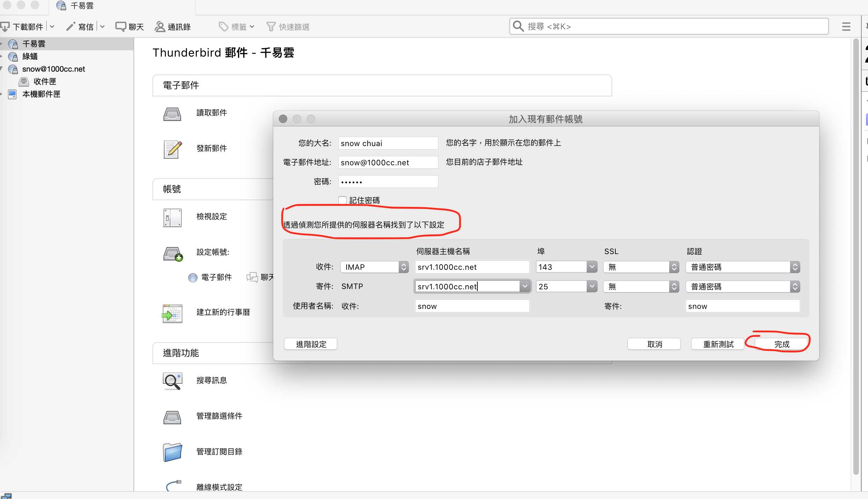Screen dimensions: 868x499
Task: Click the 讀取郵件 link text
Action: (x=212, y=113)
